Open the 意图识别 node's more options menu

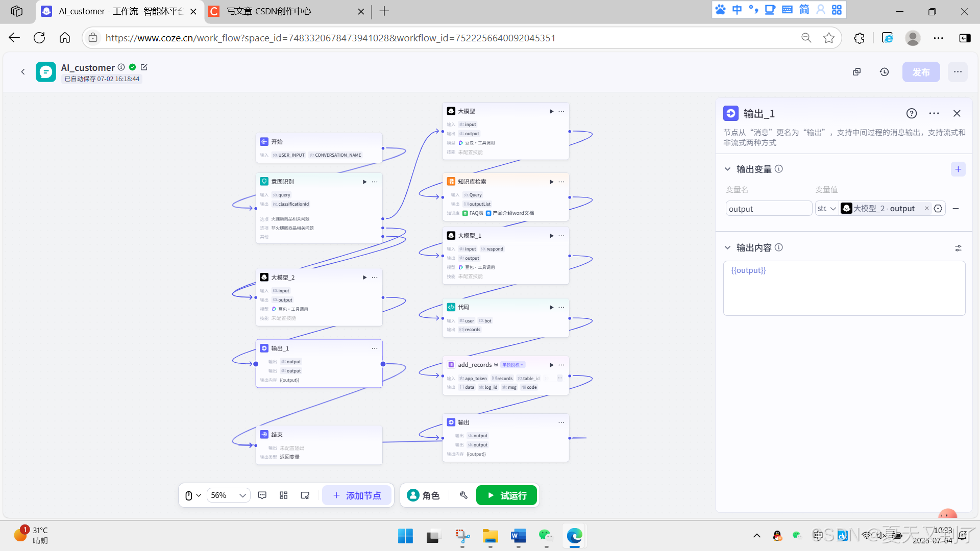pyautogui.click(x=375, y=182)
